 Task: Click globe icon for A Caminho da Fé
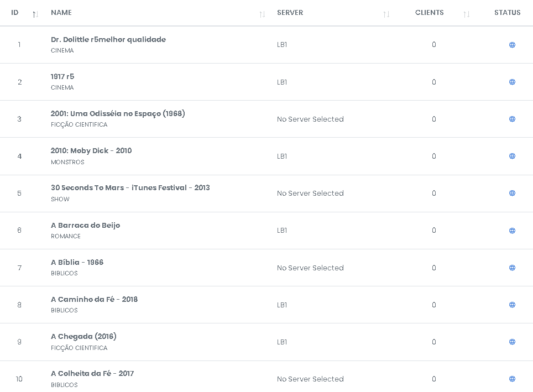[512, 305]
